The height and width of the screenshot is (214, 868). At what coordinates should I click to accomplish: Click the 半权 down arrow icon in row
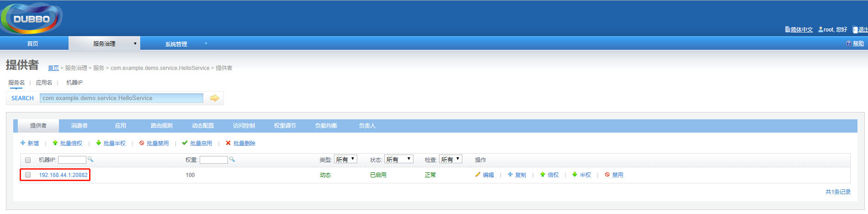tap(575, 175)
